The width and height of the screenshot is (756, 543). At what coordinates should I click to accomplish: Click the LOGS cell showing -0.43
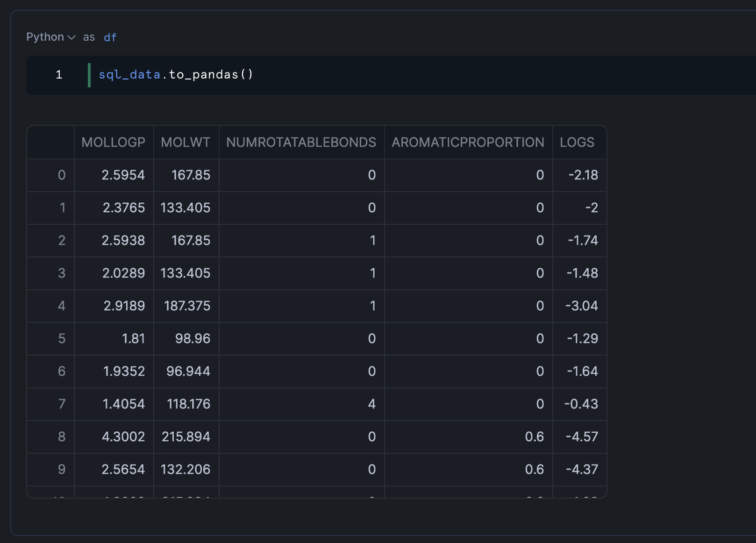pyautogui.click(x=581, y=404)
